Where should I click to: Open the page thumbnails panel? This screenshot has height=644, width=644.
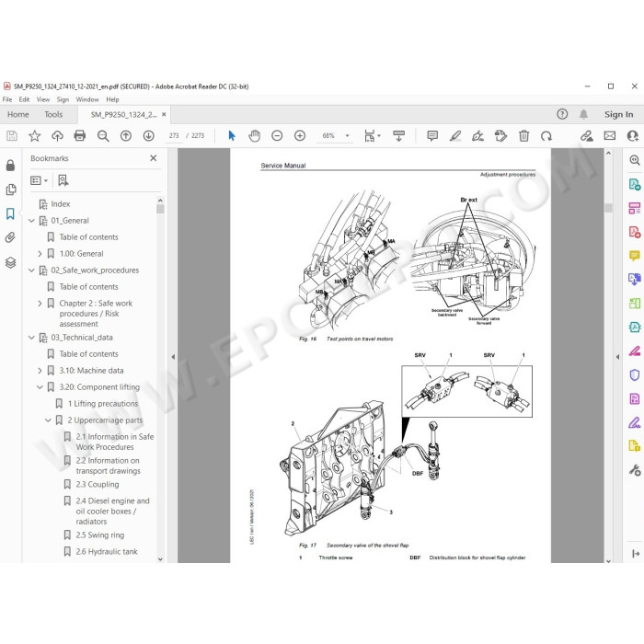tap(11, 190)
